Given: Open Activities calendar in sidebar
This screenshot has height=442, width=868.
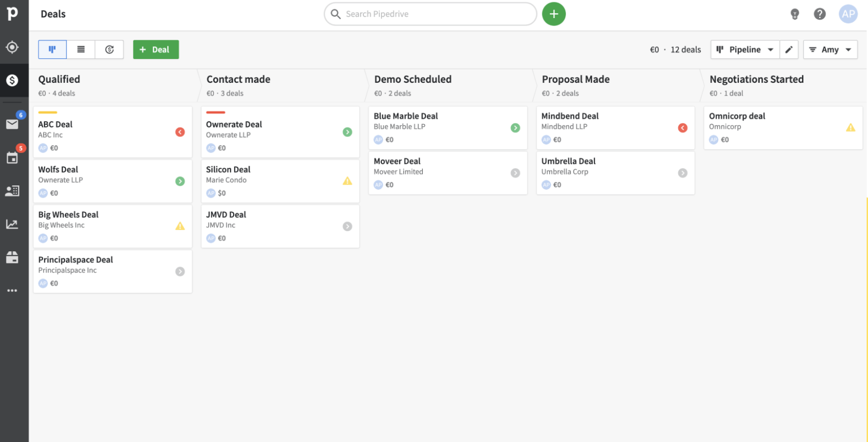Looking at the screenshot, I should point(12,158).
